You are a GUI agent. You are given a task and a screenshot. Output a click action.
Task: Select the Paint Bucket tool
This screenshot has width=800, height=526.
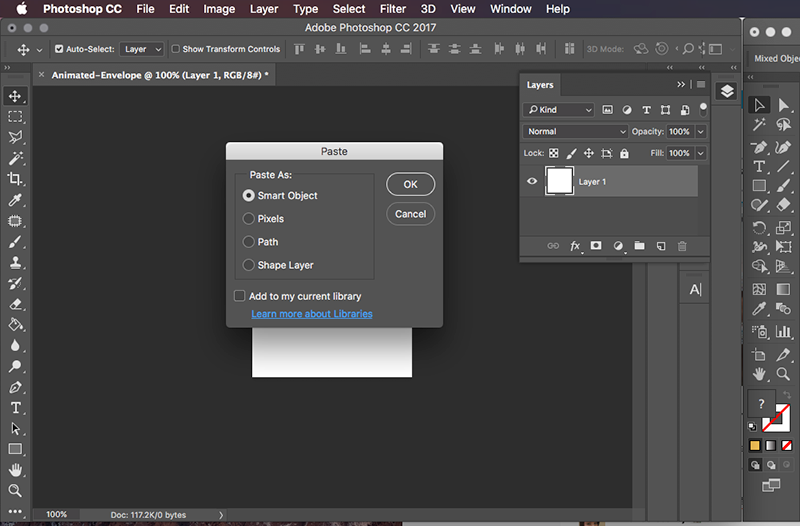(x=15, y=325)
